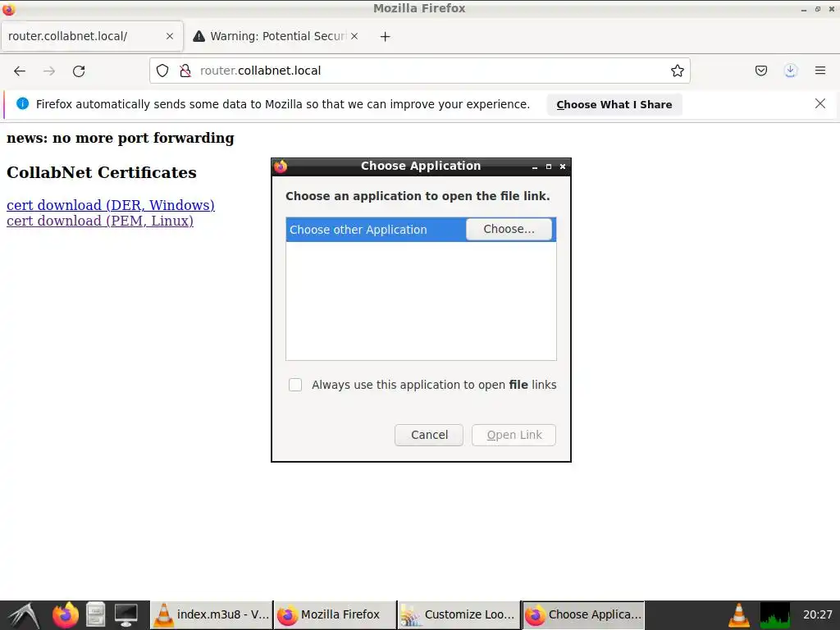840x630 pixels.
Task: Click the CPU usage monitor graph
Action: coord(774,615)
